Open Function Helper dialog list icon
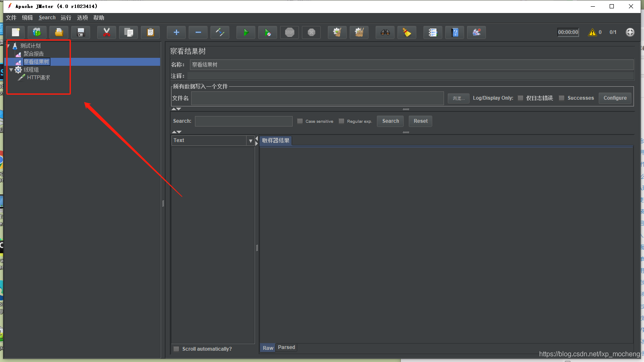Viewport: 644px width, 362px height. (x=433, y=32)
